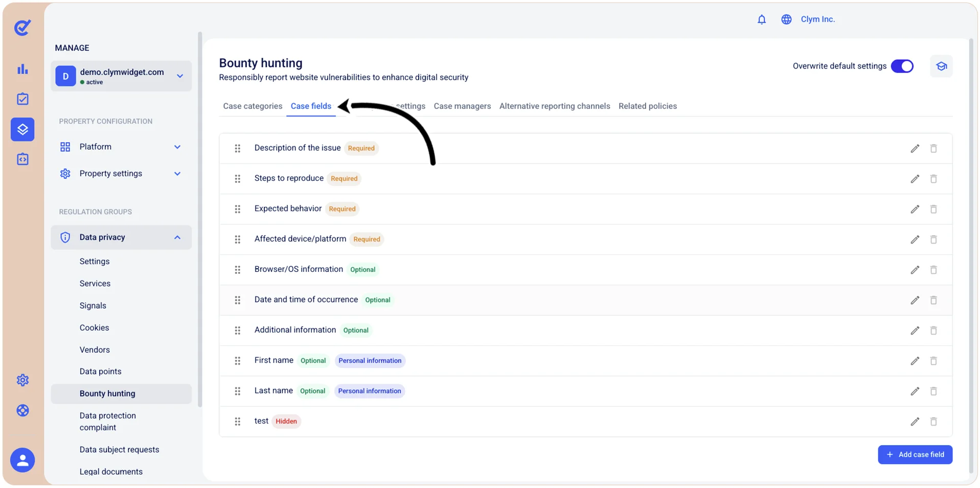Edit the Description of the issue field
The height and width of the screenshot is (488, 980).
tap(915, 149)
